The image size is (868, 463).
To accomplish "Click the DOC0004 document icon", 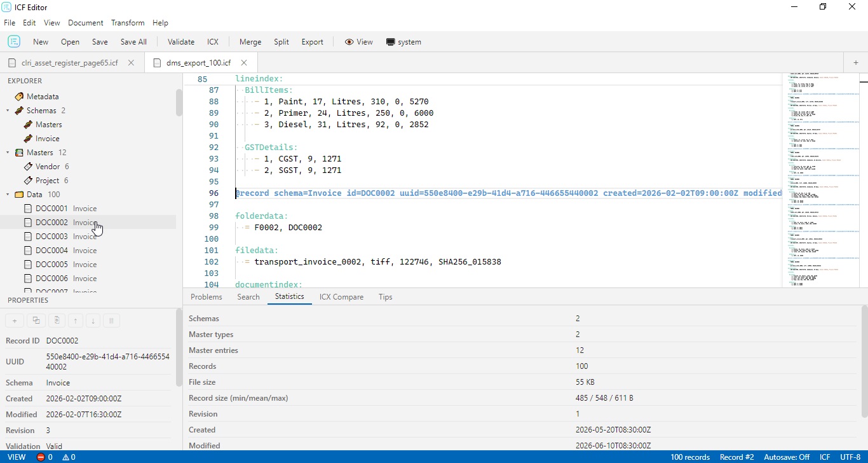I will point(28,251).
